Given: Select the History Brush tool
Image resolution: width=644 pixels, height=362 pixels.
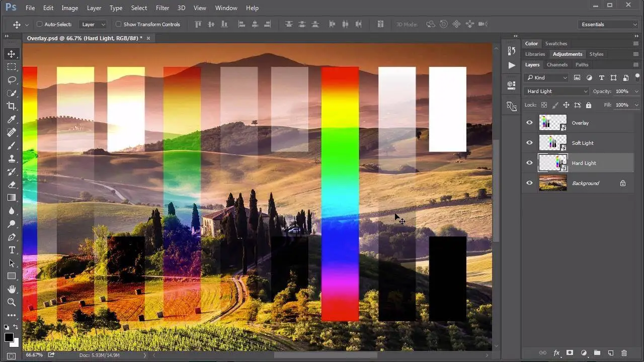Looking at the screenshot, I should coord(12,171).
